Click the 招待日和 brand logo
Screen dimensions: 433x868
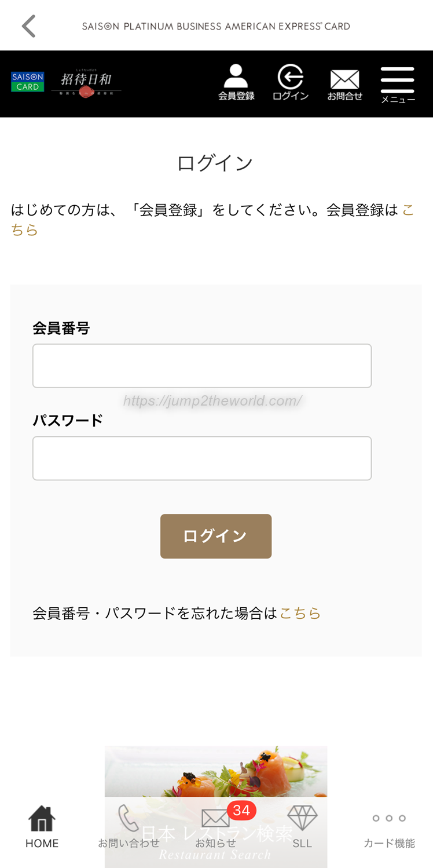point(86,83)
